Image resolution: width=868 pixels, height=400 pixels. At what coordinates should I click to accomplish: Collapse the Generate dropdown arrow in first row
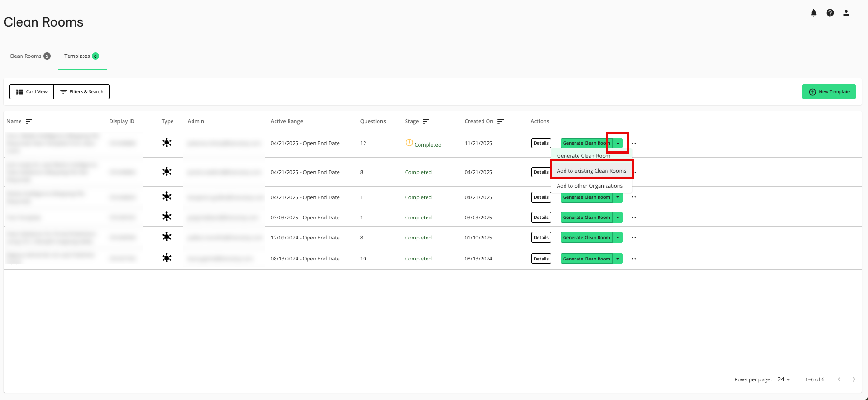(x=618, y=143)
